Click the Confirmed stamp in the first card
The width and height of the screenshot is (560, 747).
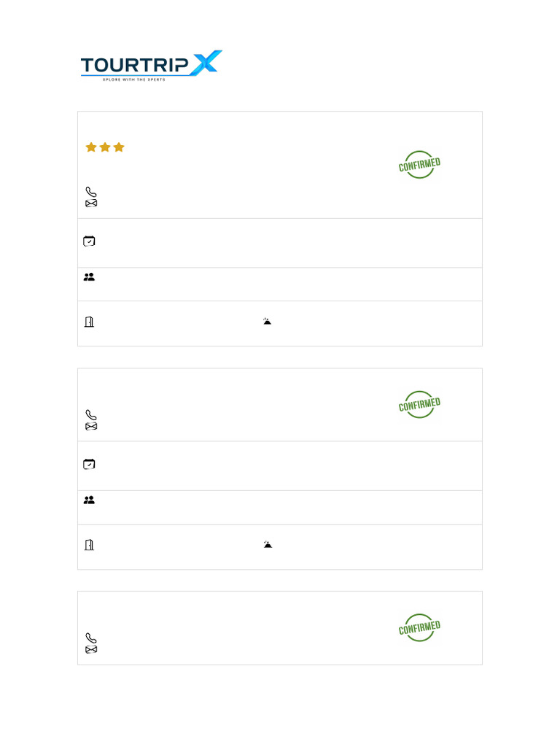tap(419, 164)
